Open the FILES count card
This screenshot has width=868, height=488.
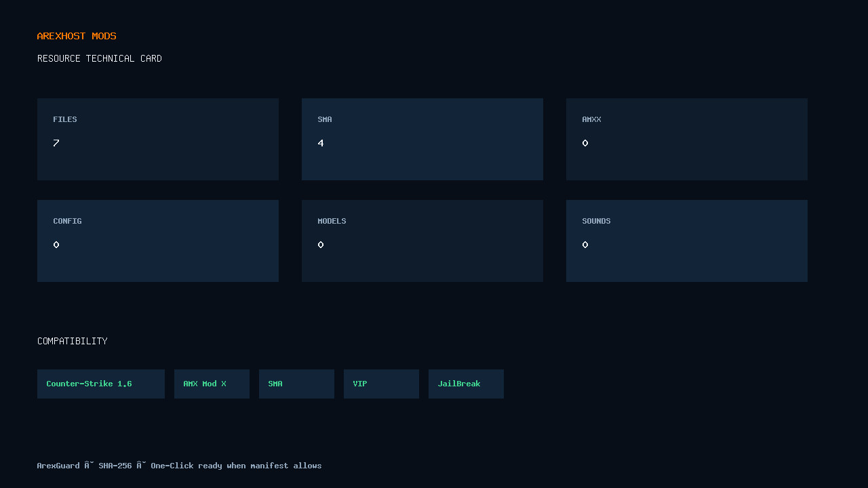point(158,139)
